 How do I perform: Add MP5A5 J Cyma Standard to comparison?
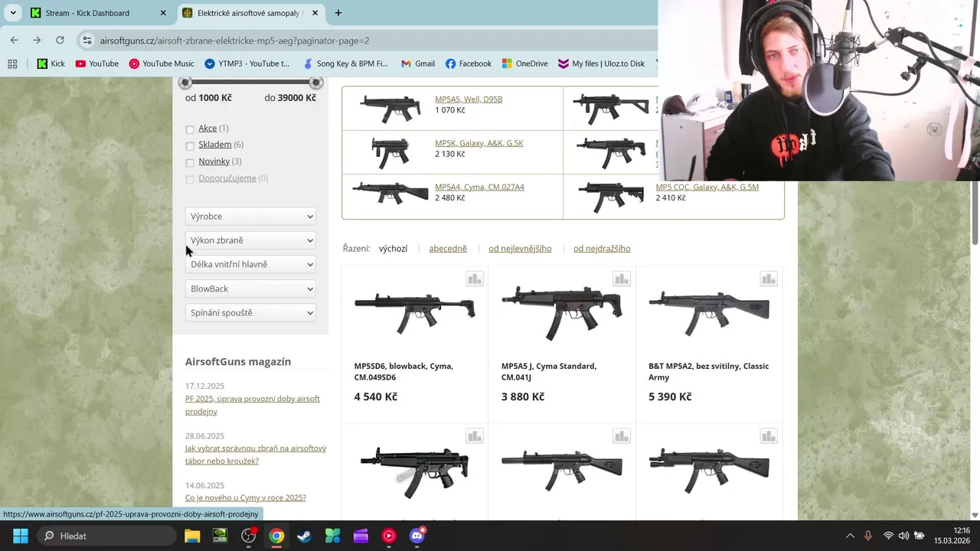(x=622, y=279)
